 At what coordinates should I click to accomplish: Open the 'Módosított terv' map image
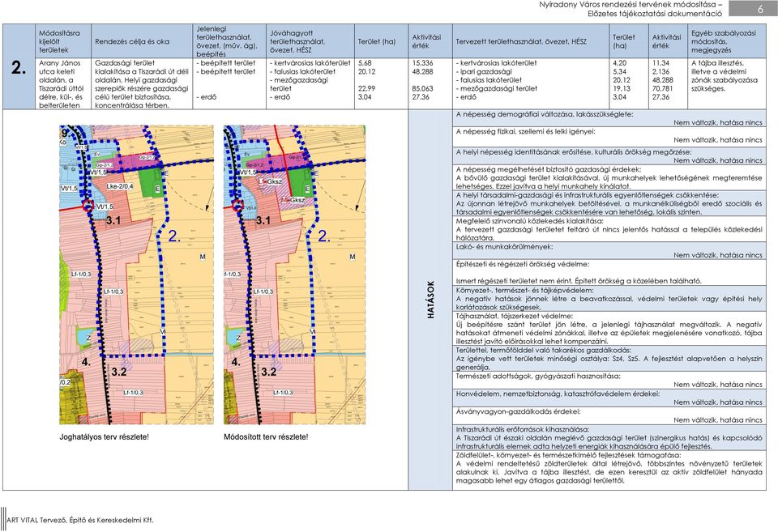point(294,275)
